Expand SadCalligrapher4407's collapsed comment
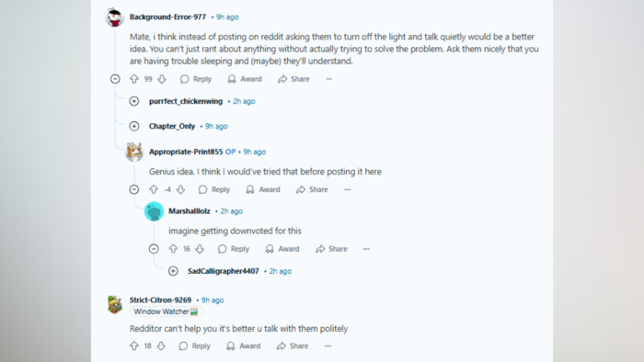Image resolution: width=644 pixels, height=362 pixels. click(173, 271)
